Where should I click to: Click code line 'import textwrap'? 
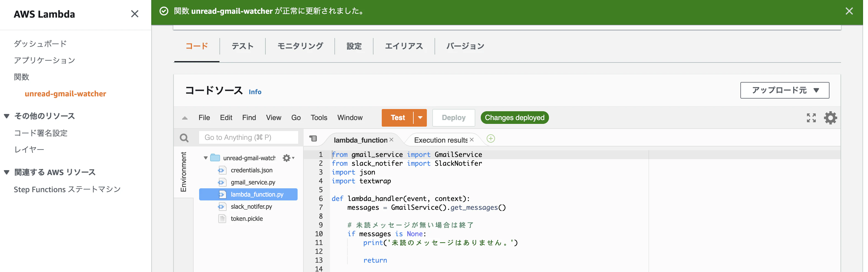361,181
